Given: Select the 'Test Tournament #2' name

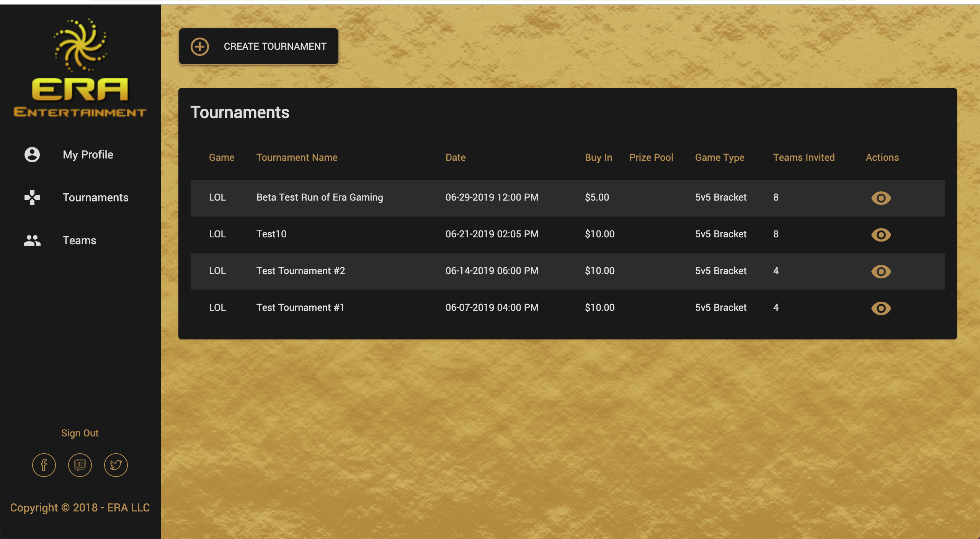Looking at the screenshot, I should click(x=301, y=271).
